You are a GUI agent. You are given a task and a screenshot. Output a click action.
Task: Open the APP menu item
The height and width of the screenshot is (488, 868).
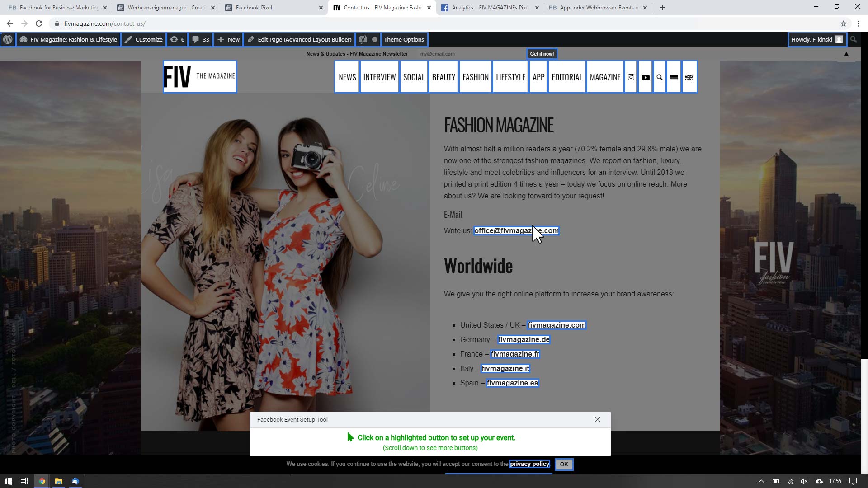tap(538, 77)
